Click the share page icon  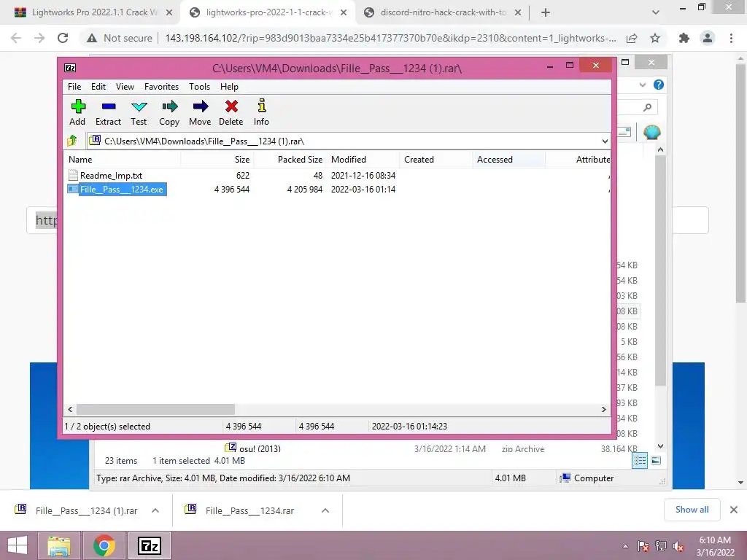[632, 38]
